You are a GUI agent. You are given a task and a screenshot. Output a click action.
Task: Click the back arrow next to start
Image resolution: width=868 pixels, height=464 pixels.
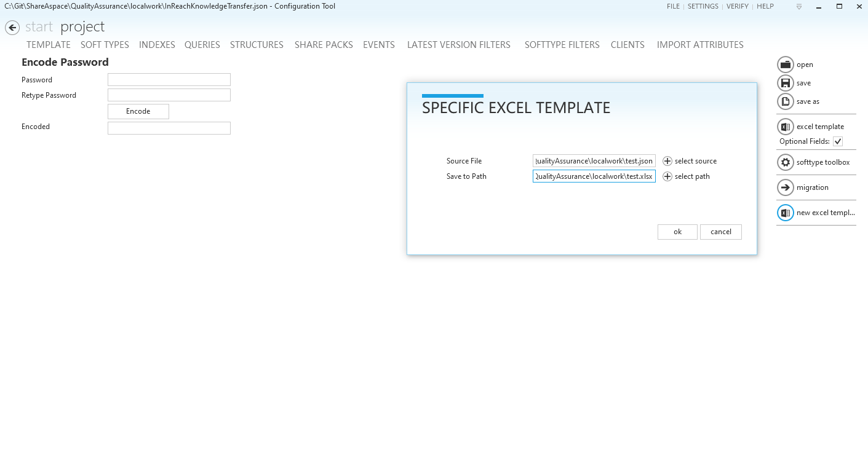click(x=12, y=27)
